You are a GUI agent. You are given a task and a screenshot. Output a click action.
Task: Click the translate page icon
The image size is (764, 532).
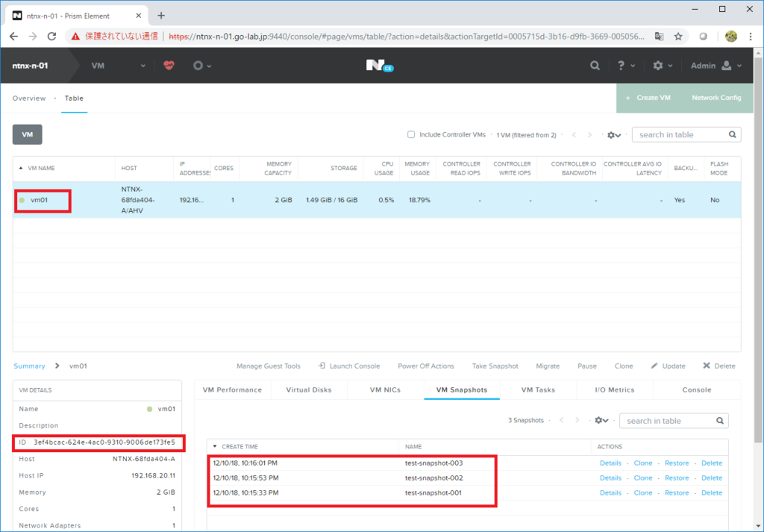[x=659, y=36]
